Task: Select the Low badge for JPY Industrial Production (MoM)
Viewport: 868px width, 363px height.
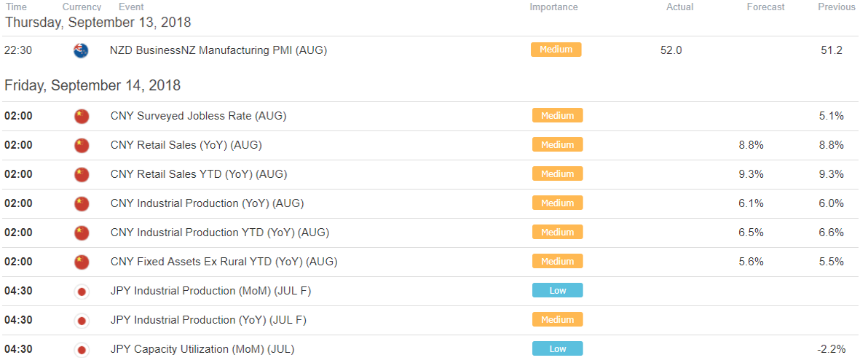Action: click(x=558, y=290)
